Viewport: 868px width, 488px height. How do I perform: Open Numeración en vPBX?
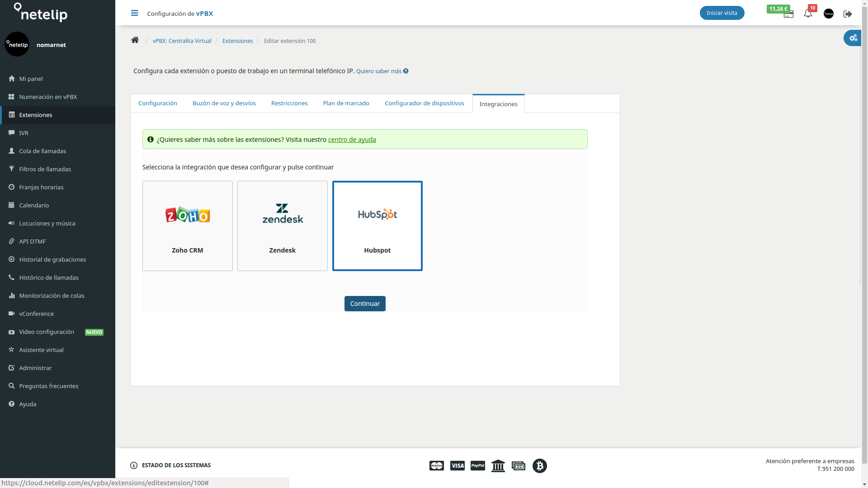click(58, 97)
